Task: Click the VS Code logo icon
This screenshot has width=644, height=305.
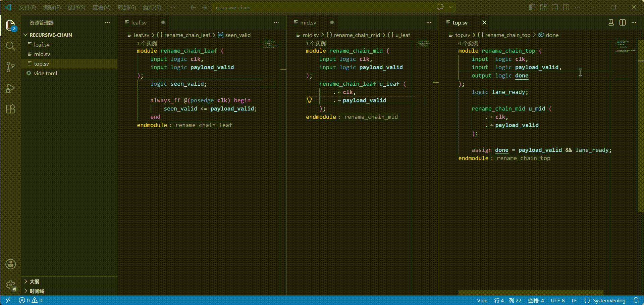Action: click(x=8, y=7)
